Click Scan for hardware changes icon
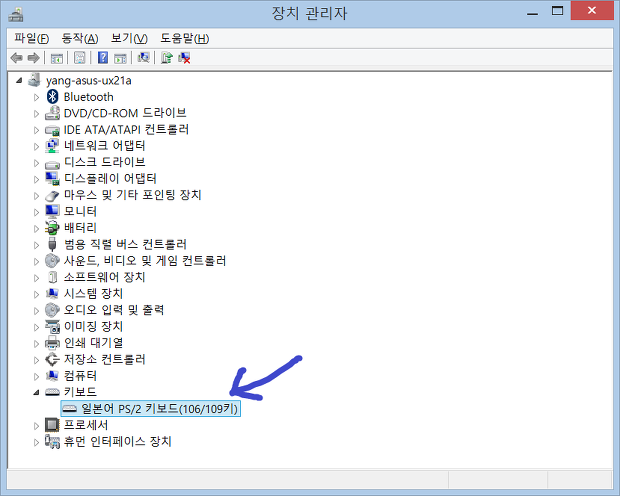The height and width of the screenshot is (496, 620). [x=144, y=58]
